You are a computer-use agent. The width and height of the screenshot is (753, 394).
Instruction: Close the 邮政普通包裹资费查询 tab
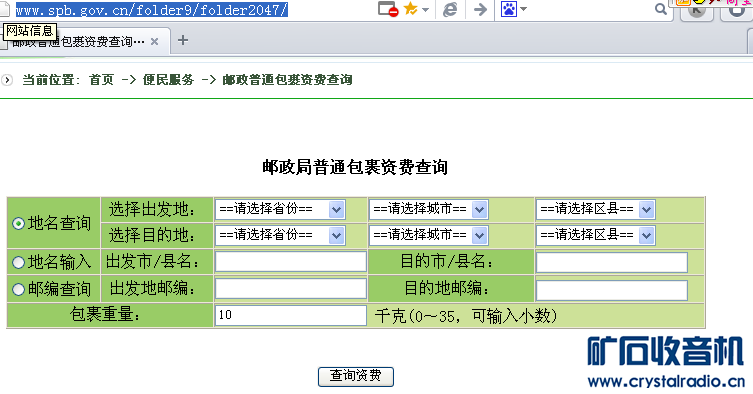tap(155, 42)
